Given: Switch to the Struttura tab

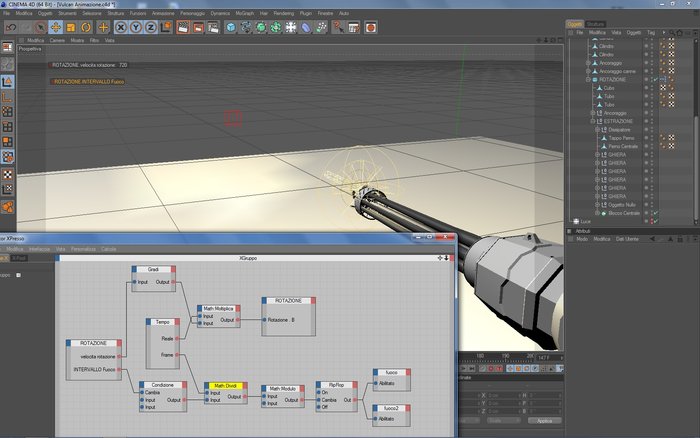Looking at the screenshot, I should (595, 24).
